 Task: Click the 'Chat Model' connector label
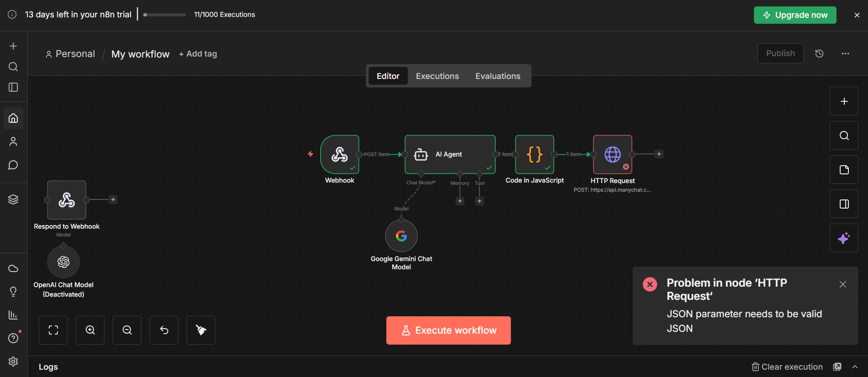[x=421, y=183]
